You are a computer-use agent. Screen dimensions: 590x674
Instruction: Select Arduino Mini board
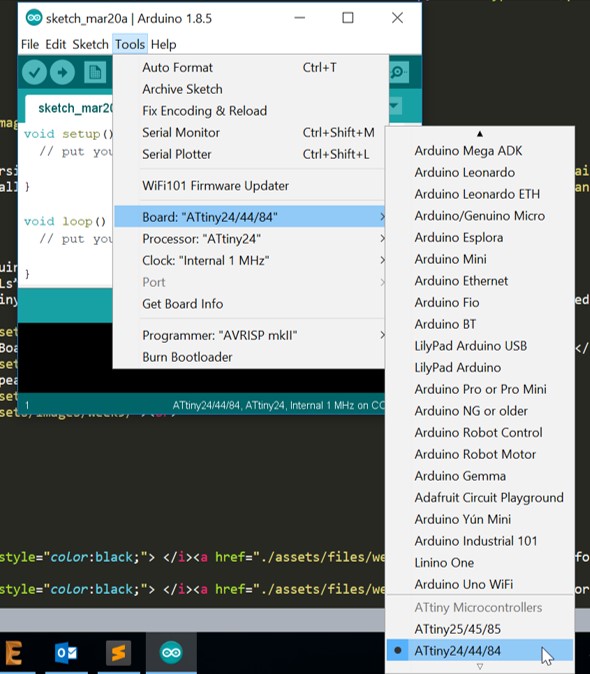(480, 259)
